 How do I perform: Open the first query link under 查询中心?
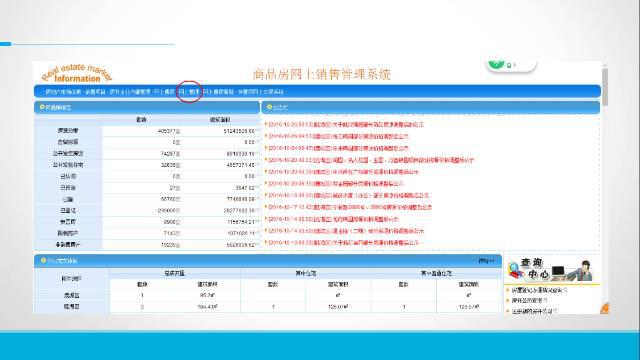(x=539, y=290)
